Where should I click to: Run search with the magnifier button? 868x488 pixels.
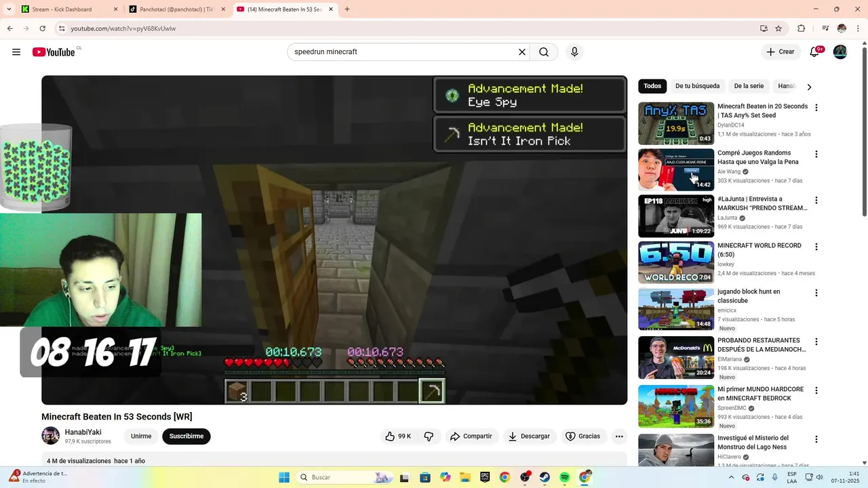click(x=544, y=52)
